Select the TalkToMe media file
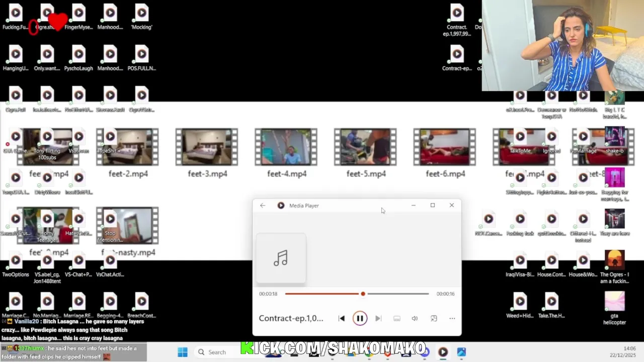 [x=520, y=141]
